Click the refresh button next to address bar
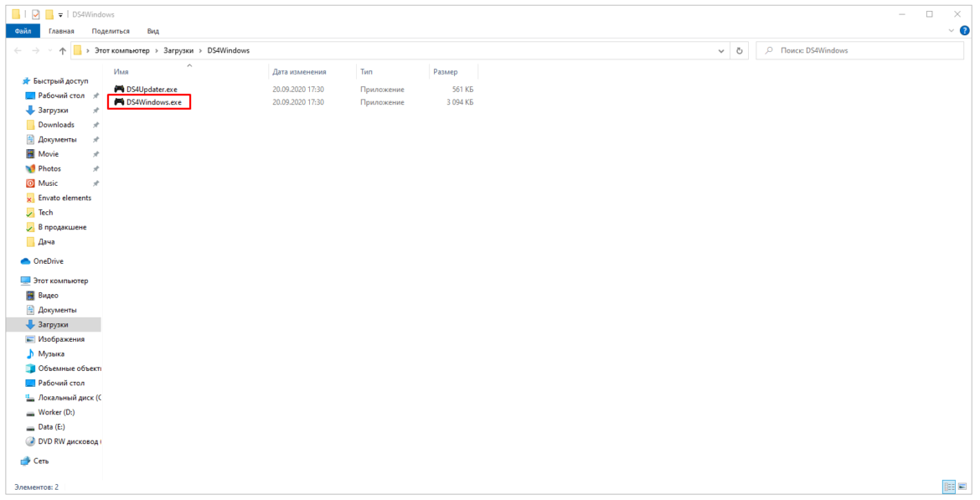980x500 pixels. 739,51
